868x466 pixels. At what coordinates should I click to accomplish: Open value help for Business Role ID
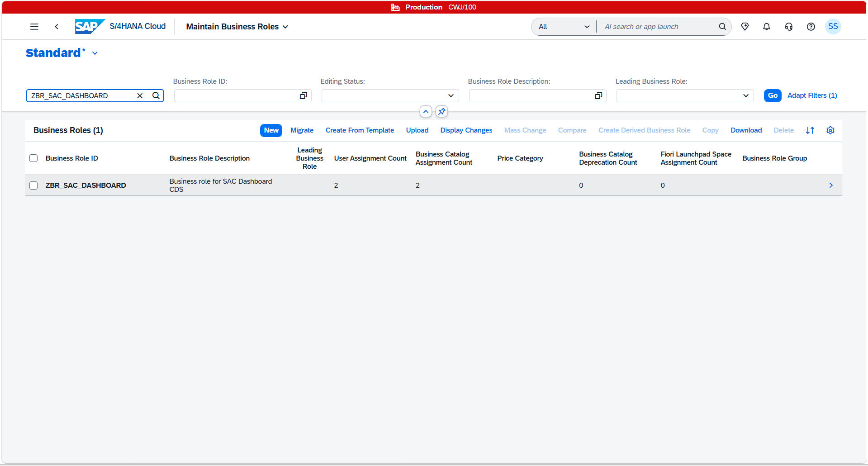[x=304, y=95]
